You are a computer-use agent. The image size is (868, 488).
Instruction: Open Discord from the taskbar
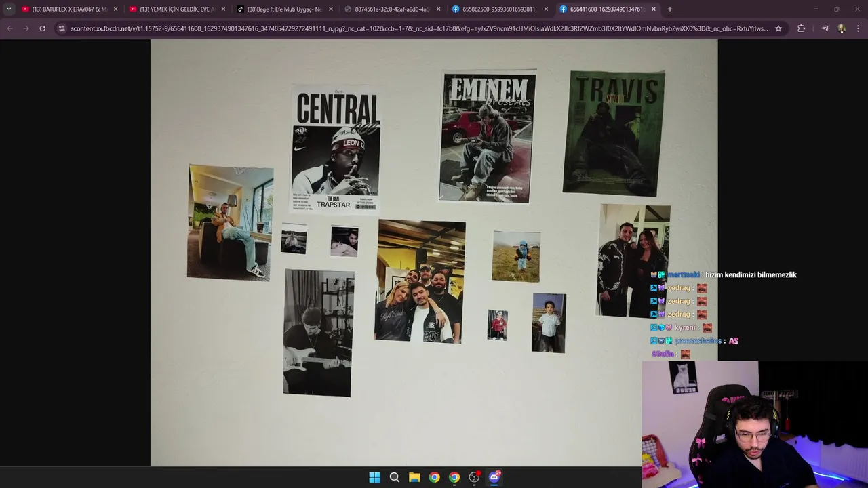tap(494, 477)
